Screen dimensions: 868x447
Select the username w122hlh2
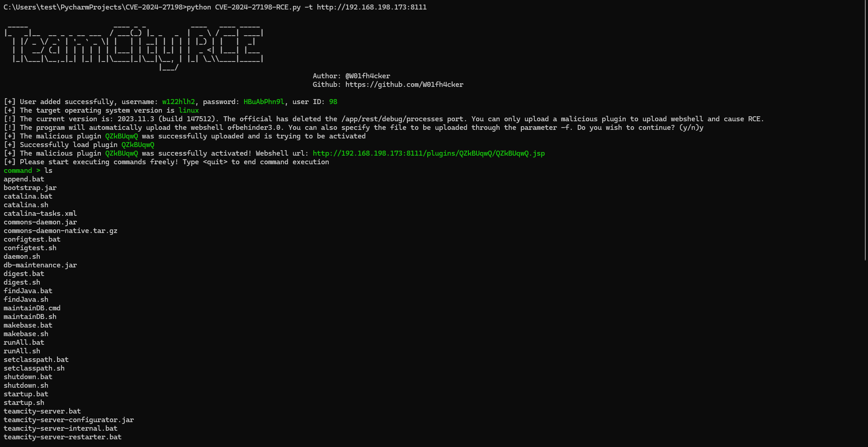[x=179, y=102]
